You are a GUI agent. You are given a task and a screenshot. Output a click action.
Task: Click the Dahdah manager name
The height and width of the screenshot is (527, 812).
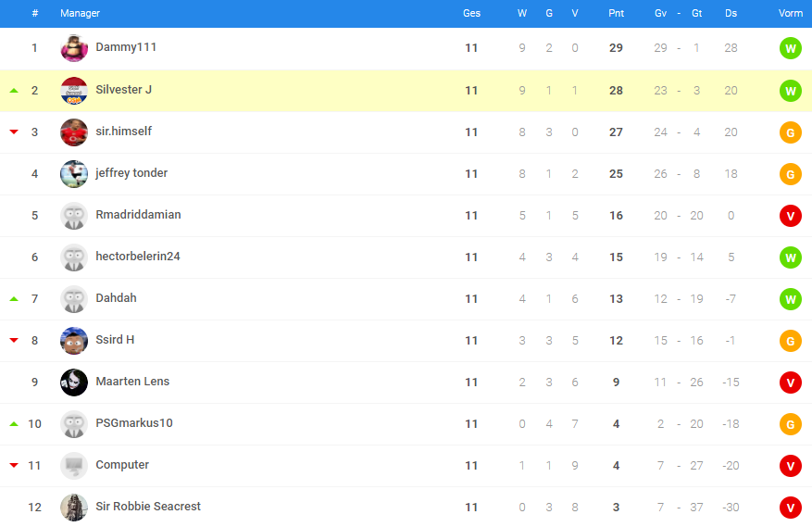click(116, 298)
